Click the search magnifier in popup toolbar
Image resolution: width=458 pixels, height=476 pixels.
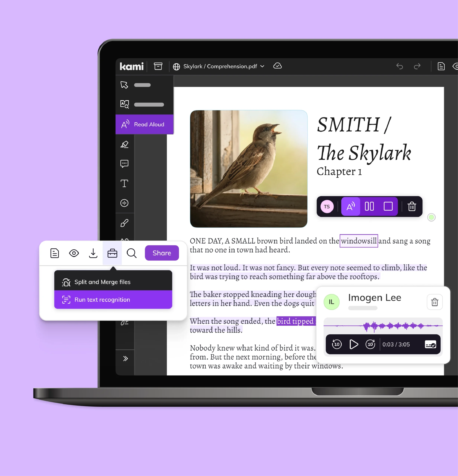point(132,253)
